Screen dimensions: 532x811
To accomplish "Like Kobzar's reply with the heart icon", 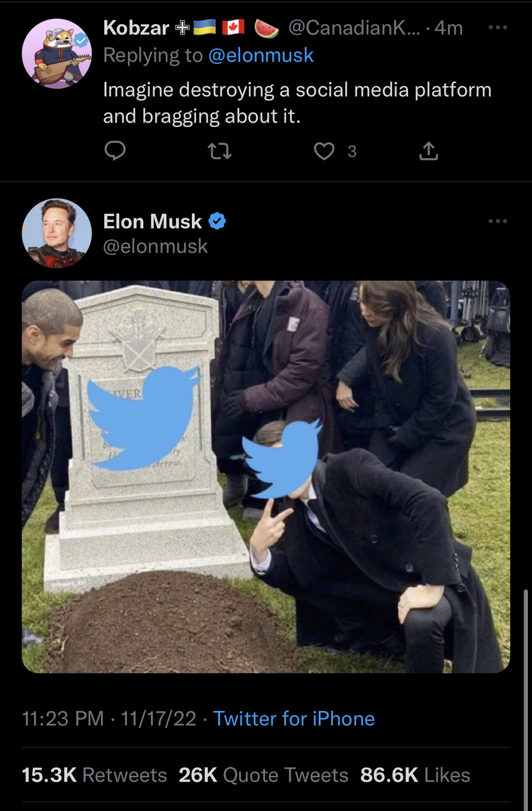I will pos(324,151).
